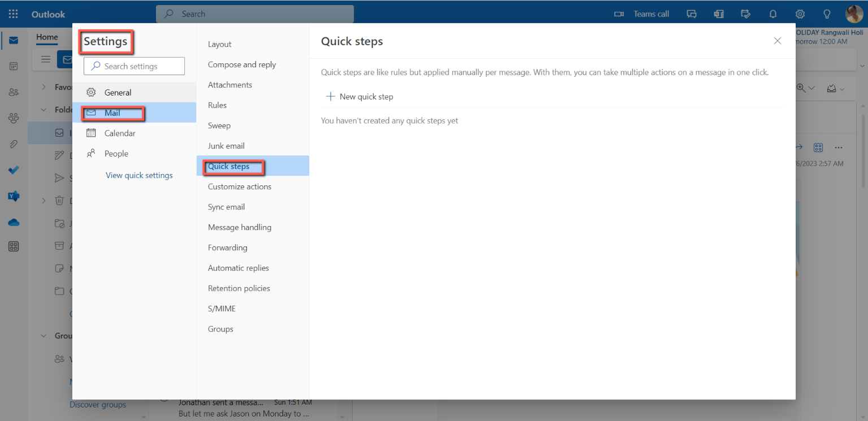
Task: Click inside the Search settings field
Action: click(x=134, y=66)
